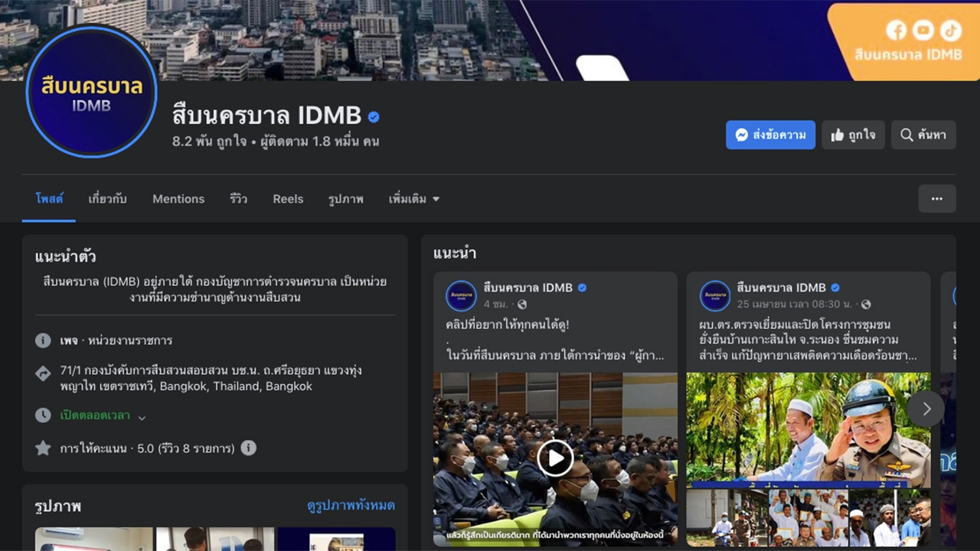The image size is (980, 551).
Task: Open the ดูรูปภาพทั้งหมด link
Action: pos(351,506)
